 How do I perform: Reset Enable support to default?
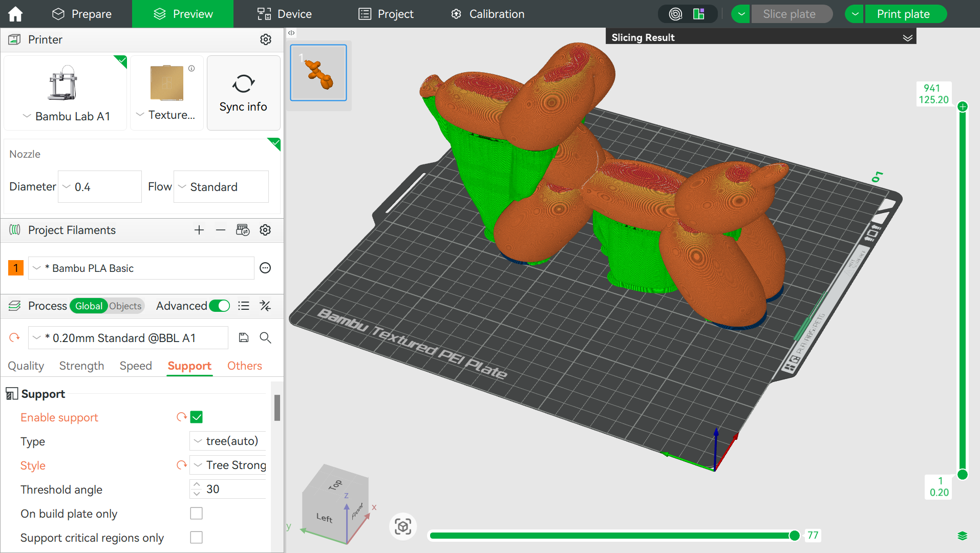coord(181,417)
